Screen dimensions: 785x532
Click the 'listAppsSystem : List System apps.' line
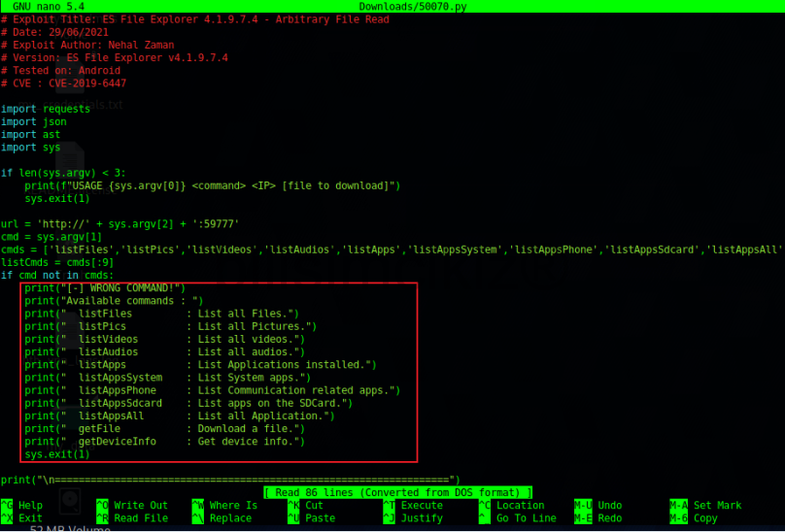[x=168, y=378]
